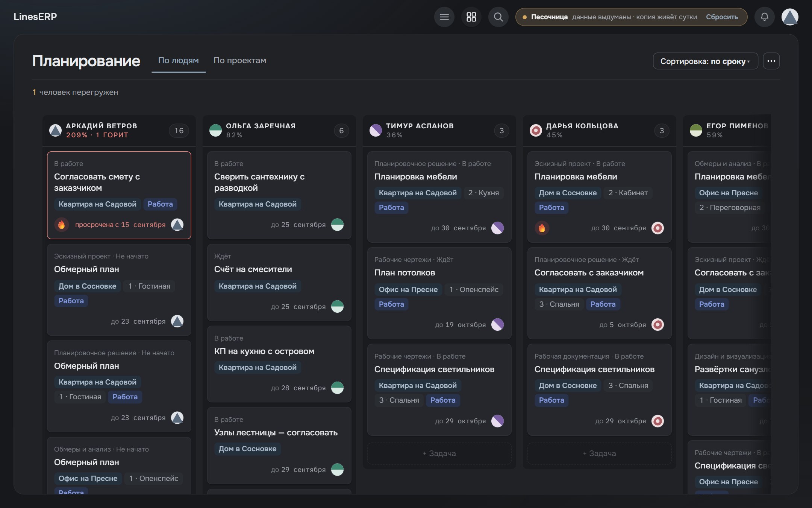Screen dimensions: 812x508
Task: Click assignee avatar on Согласовать с заказчиком card by Дарья
Action: click(657, 325)
